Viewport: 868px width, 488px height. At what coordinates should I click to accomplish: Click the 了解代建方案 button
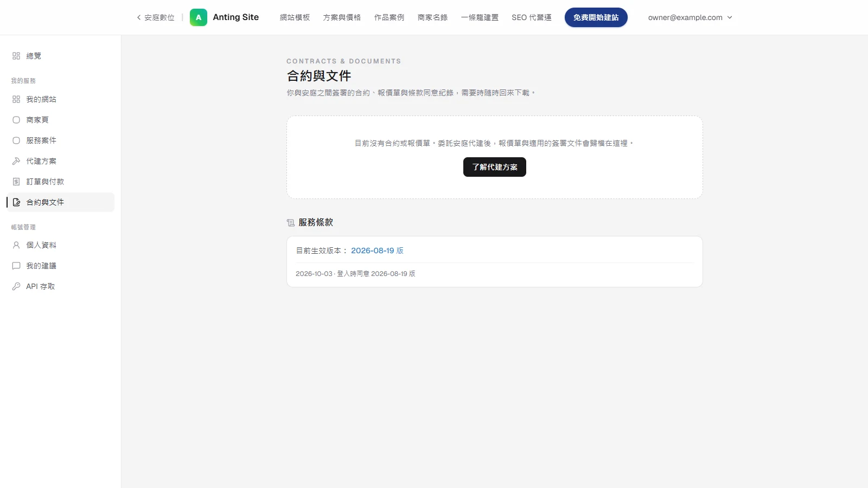tap(495, 167)
